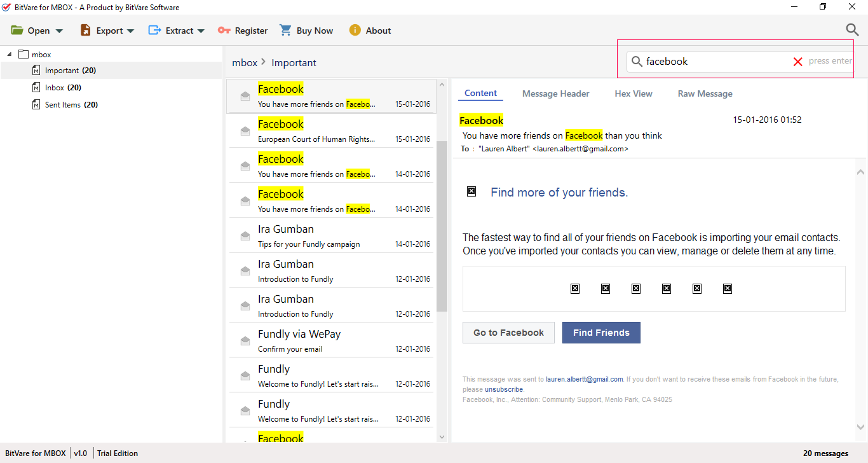Click the Buy Now cart icon
This screenshot has height=463, width=868.
(286, 31)
